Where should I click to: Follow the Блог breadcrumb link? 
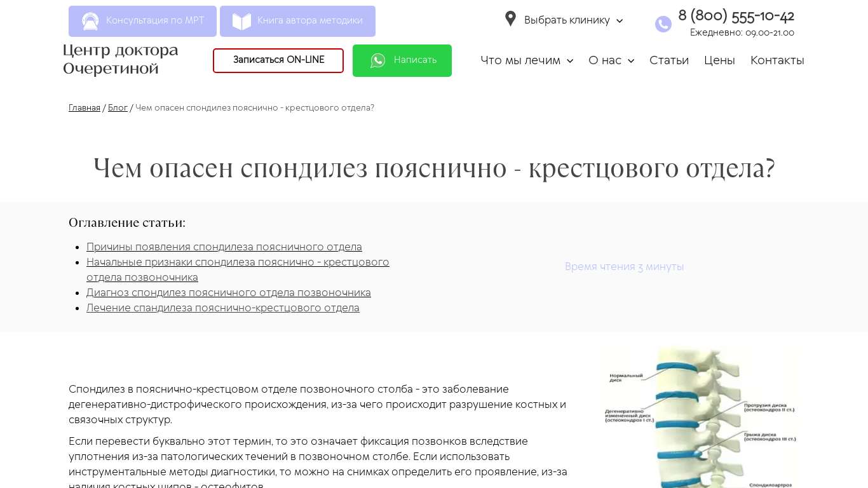coord(118,108)
